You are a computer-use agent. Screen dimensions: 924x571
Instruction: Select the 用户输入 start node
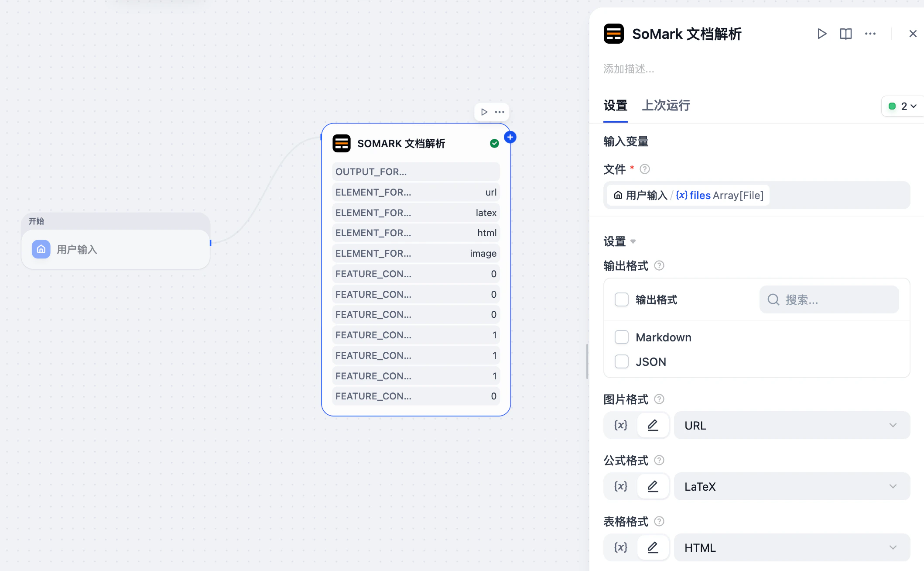116,249
